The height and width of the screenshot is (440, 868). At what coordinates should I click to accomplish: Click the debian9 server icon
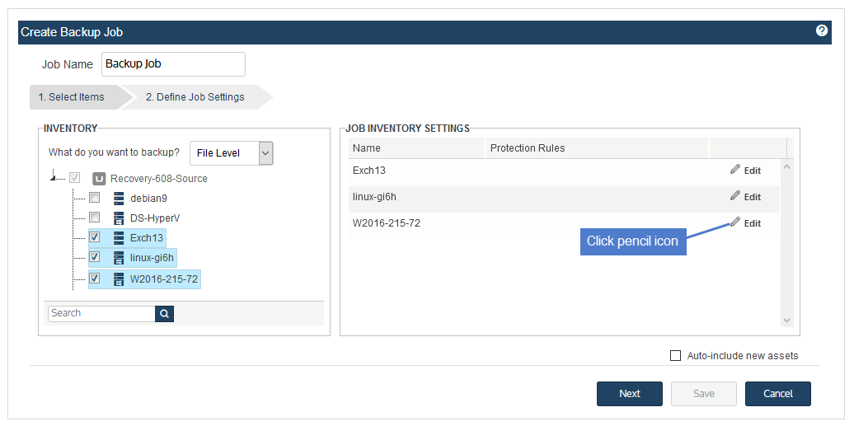coord(119,198)
